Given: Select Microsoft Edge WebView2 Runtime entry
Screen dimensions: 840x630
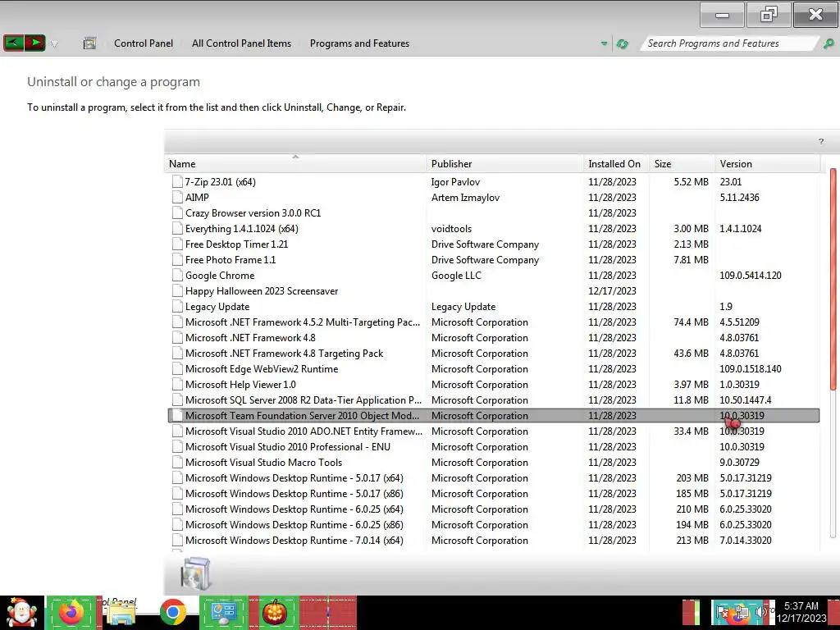Looking at the screenshot, I should tap(493, 368).
